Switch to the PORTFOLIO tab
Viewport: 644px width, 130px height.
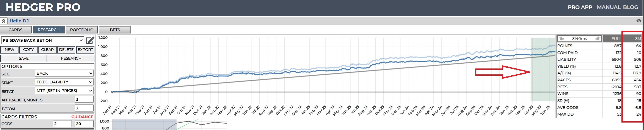click(82, 30)
